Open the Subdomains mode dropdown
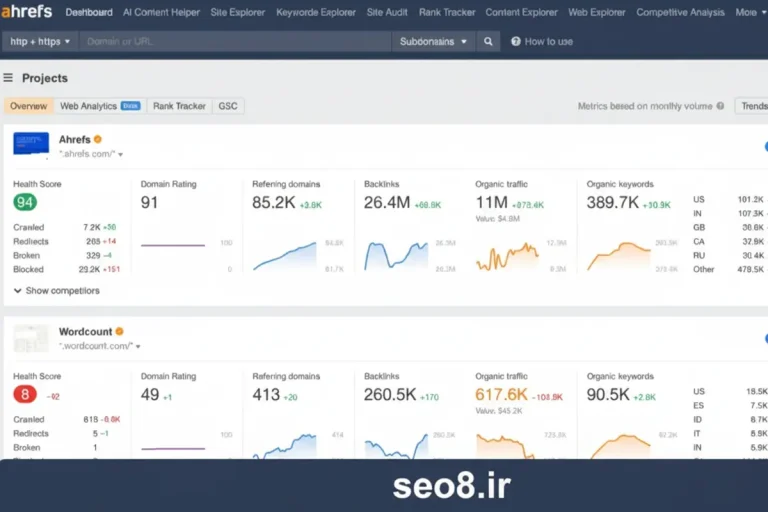The image size is (768, 512). click(433, 42)
